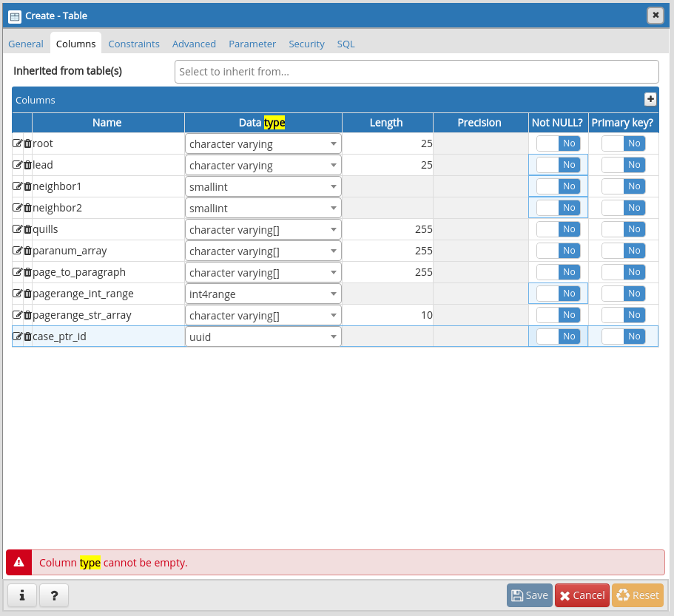The image size is (674, 616).
Task: Click edit icon for quills row
Action: (x=17, y=229)
